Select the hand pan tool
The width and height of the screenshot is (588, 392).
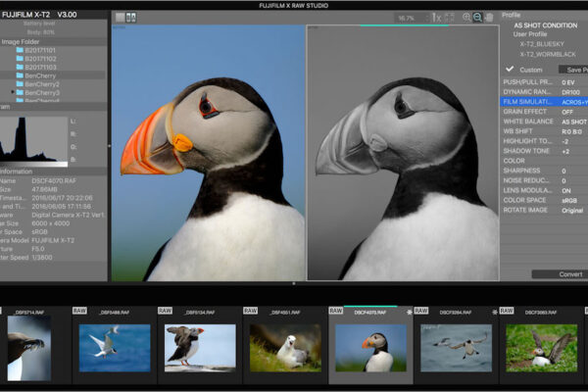(x=491, y=18)
